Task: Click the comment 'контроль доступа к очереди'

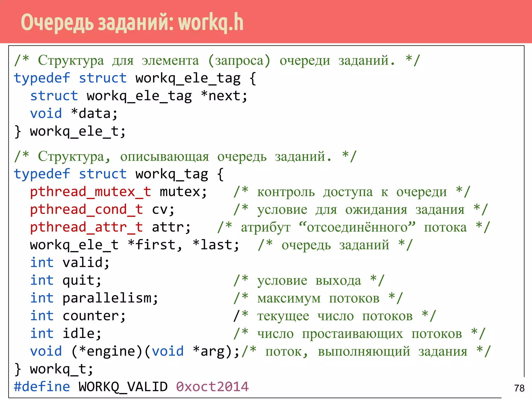Action: 352,192
